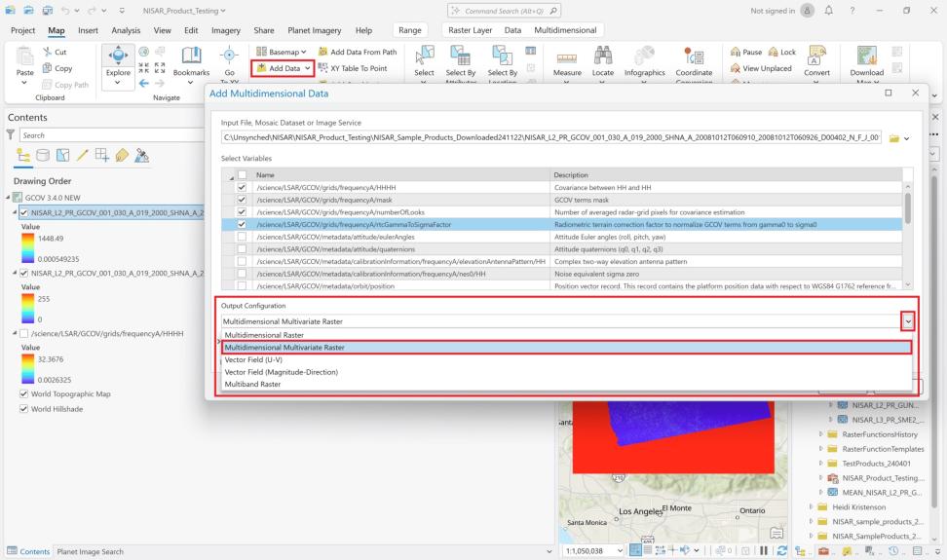Open the Imagery ribbon tab
Image resolution: width=947 pixels, height=560 pixels.
225,30
